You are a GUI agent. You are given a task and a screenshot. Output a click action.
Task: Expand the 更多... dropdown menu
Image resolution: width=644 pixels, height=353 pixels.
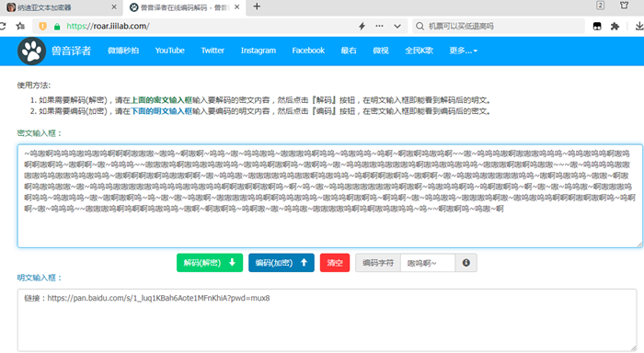464,51
